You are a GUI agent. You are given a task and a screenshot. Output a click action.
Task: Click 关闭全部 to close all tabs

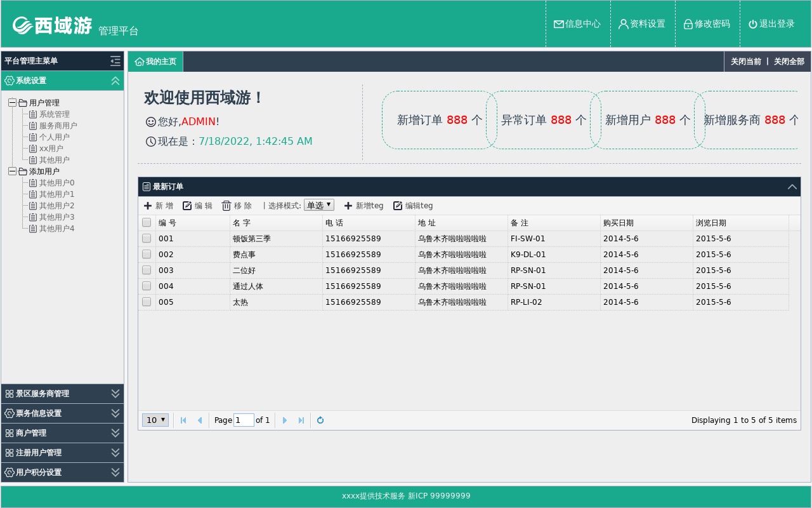789,62
